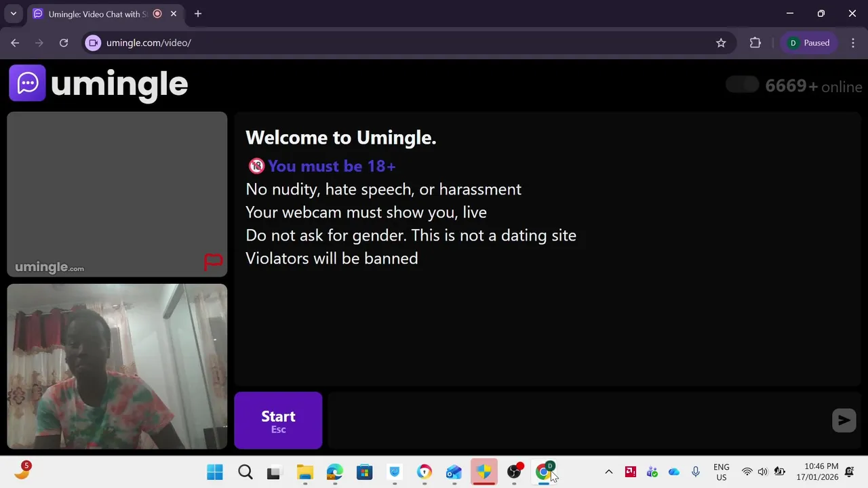Click the Start button to begin chatting

278,420
